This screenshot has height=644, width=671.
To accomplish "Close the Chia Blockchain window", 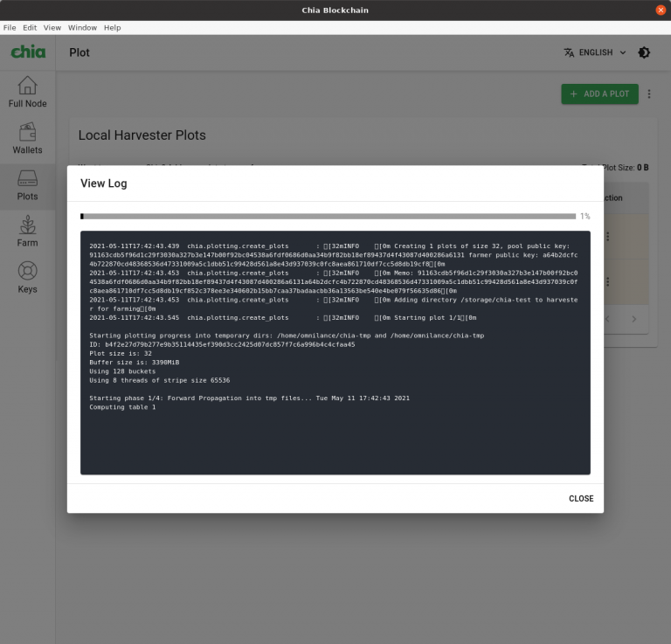I will coord(661,10).
